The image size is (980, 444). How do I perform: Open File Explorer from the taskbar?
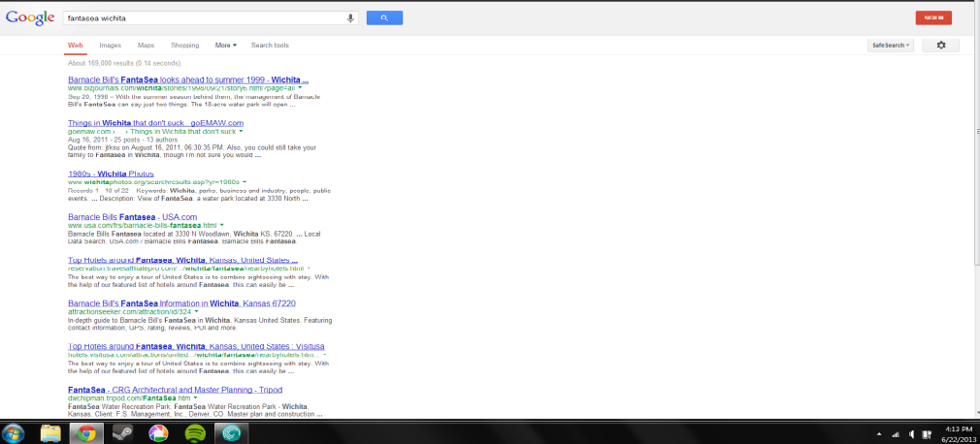50,432
